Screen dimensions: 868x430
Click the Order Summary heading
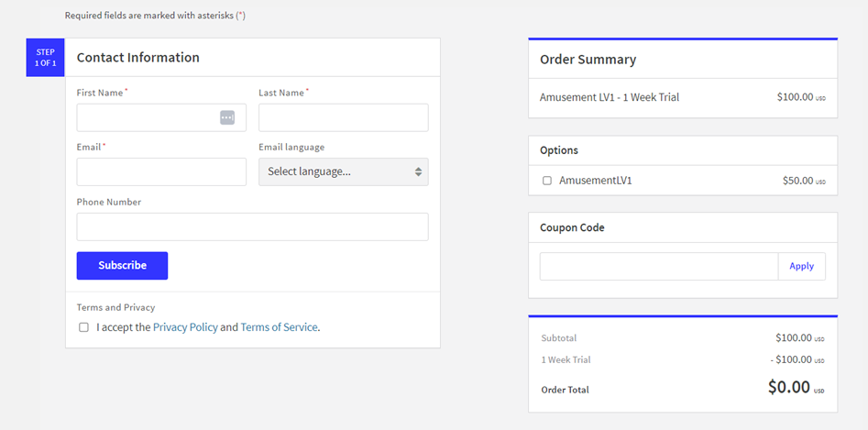coord(588,60)
